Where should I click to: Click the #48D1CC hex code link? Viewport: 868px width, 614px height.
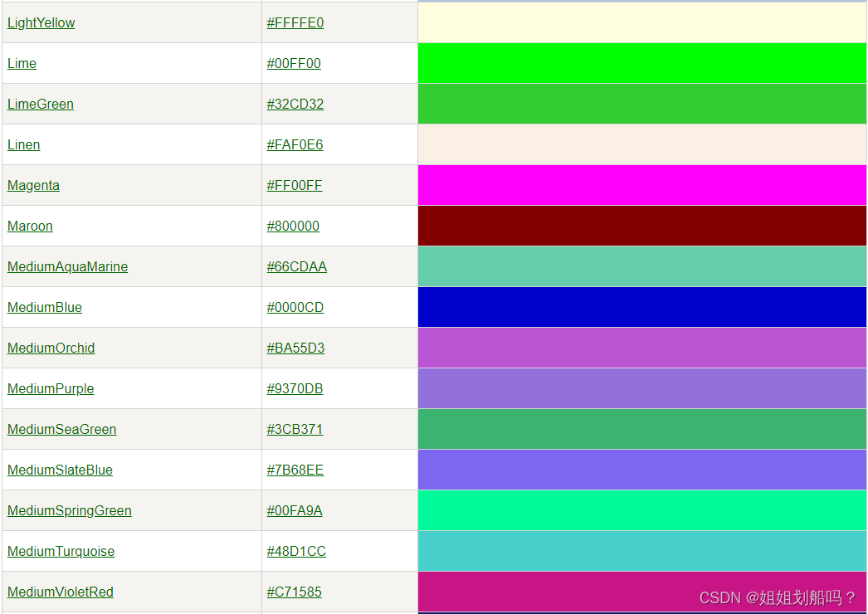coord(296,552)
